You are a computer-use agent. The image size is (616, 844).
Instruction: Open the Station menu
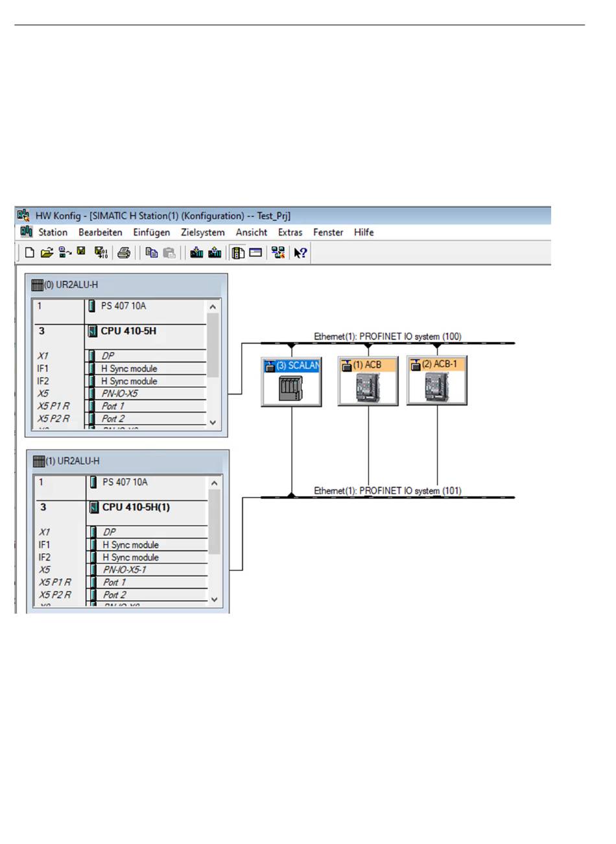pyautogui.click(x=53, y=232)
